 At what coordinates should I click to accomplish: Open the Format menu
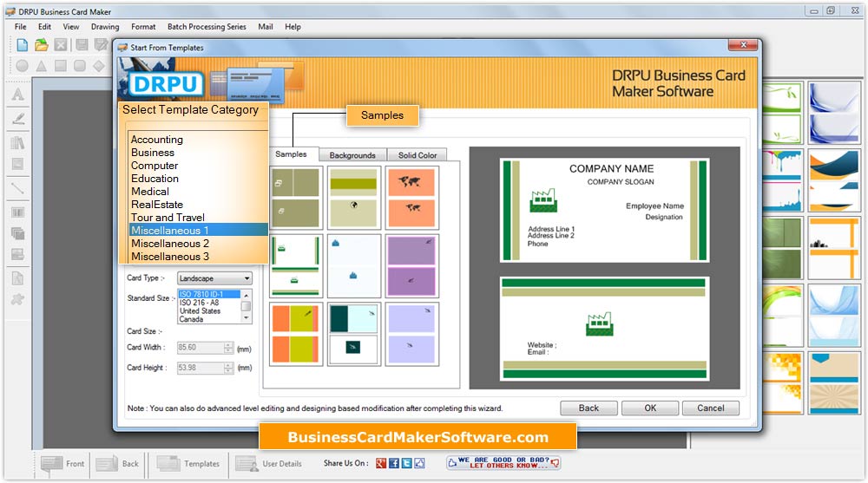pyautogui.click(x=143, y=27)
